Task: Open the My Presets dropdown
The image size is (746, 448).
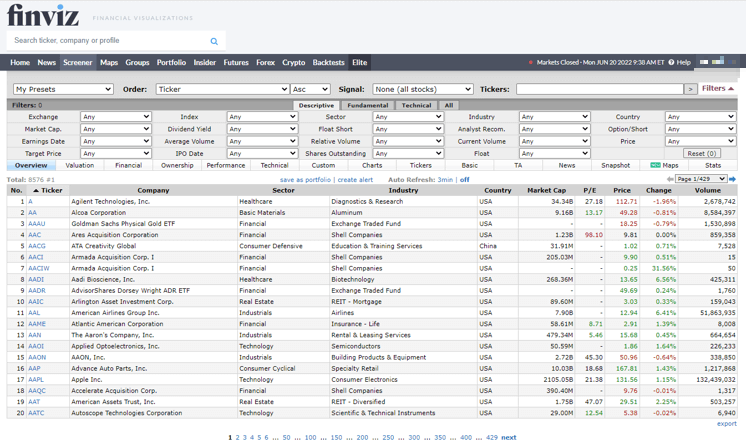Action: 63,89
